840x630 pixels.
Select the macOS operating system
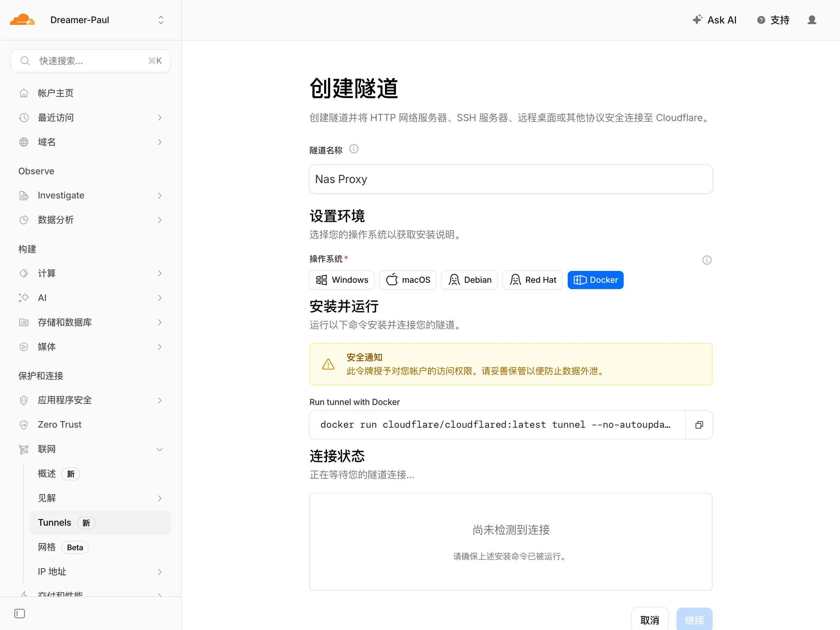[x=408, y=280]
